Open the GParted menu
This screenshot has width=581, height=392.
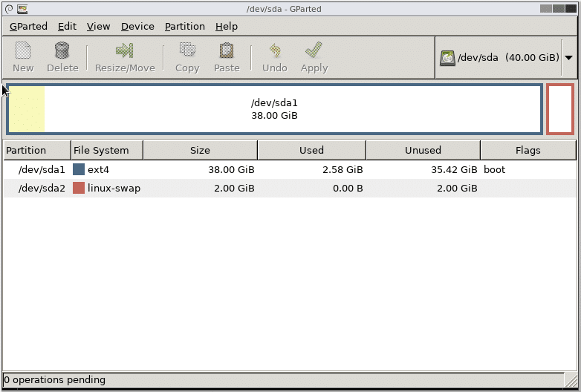[28, 26]
